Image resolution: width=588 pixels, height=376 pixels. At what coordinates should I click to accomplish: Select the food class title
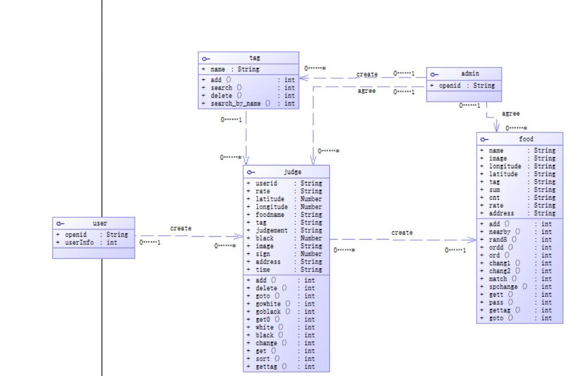[x=526, y=139]
